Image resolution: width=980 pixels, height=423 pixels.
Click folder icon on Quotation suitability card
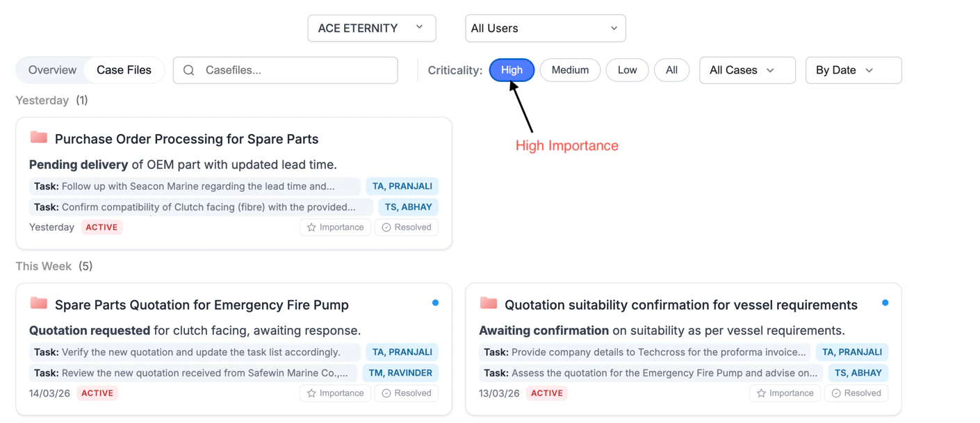[489, 304]
